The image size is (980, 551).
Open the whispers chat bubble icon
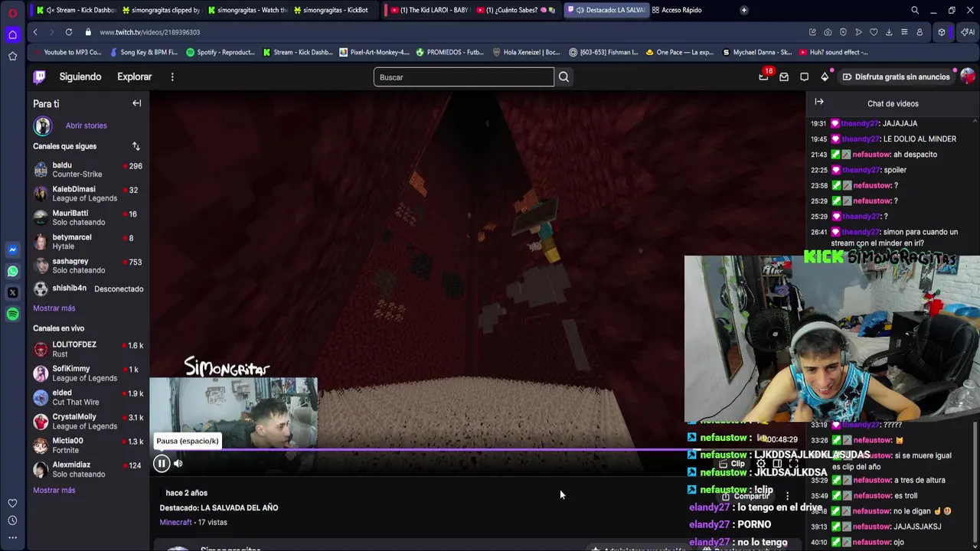(x=804, y=77)
